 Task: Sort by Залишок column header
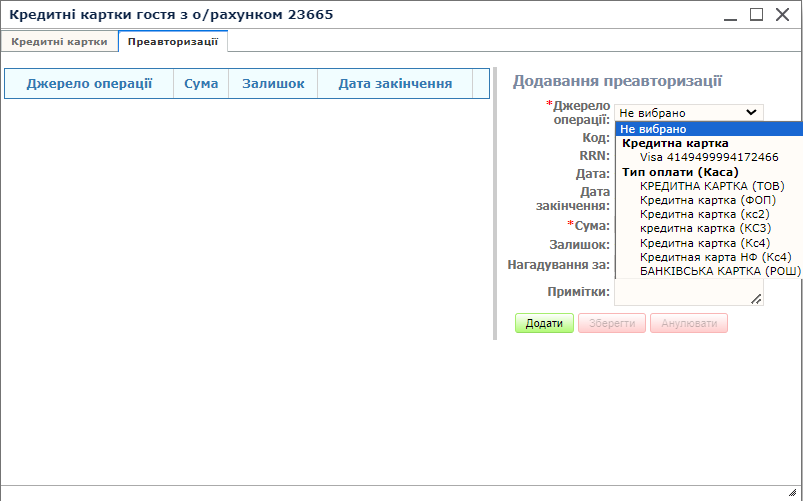(x=273, y=84)
